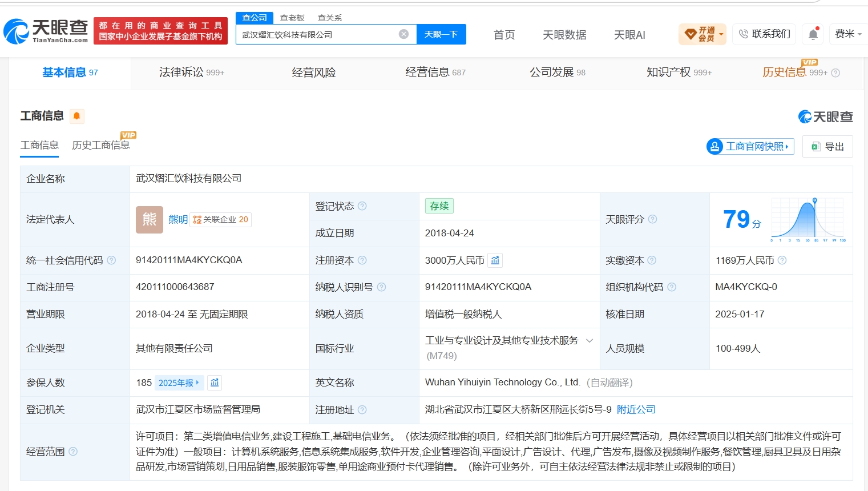The image size is (868, 491).
Task: Click the 历史信息 help question icon
Action: tap(835, 73)
